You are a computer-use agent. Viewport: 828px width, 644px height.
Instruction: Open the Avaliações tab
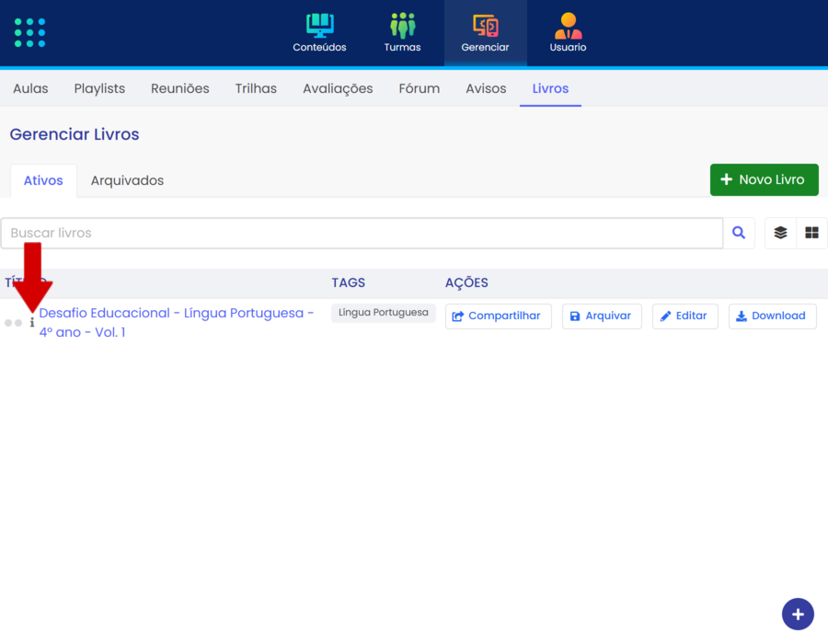[338, 88]
